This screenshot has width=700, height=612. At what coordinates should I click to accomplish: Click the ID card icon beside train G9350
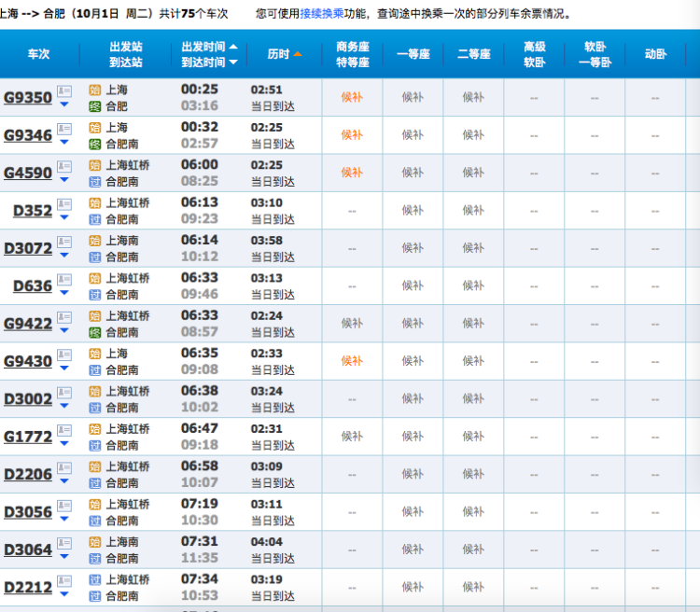(x=63, y=90)
